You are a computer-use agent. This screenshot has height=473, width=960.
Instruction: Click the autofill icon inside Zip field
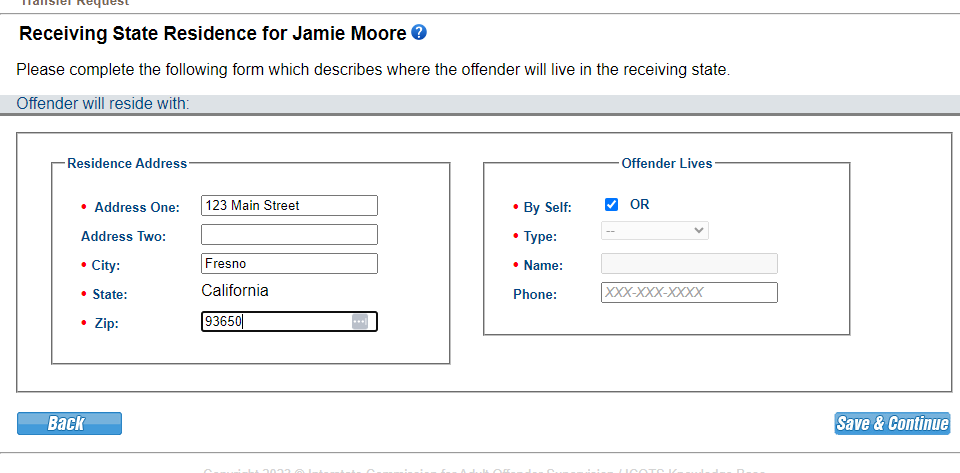click(360, 321)
